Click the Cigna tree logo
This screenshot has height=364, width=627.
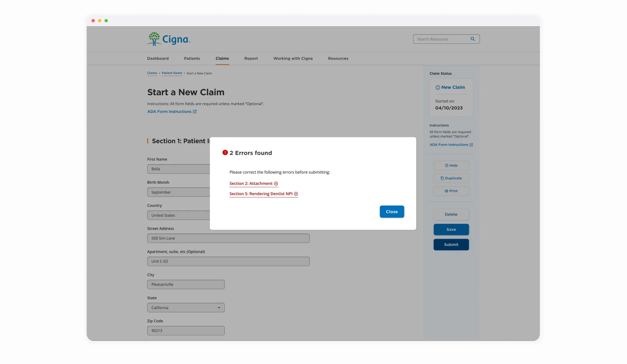pyautogui.click(x=154, y=39)
